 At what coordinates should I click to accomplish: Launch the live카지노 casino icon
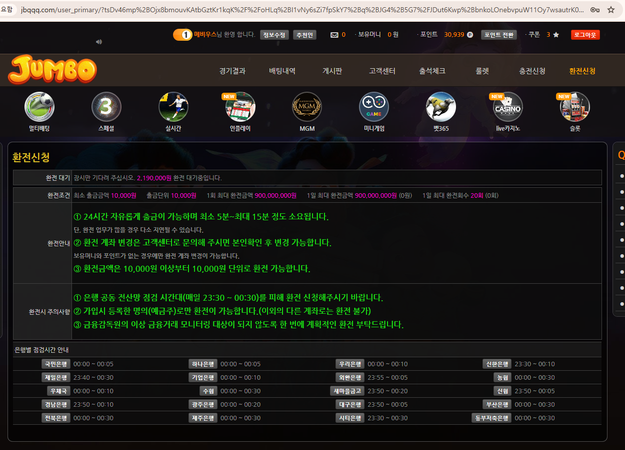[x=506, y=107]
